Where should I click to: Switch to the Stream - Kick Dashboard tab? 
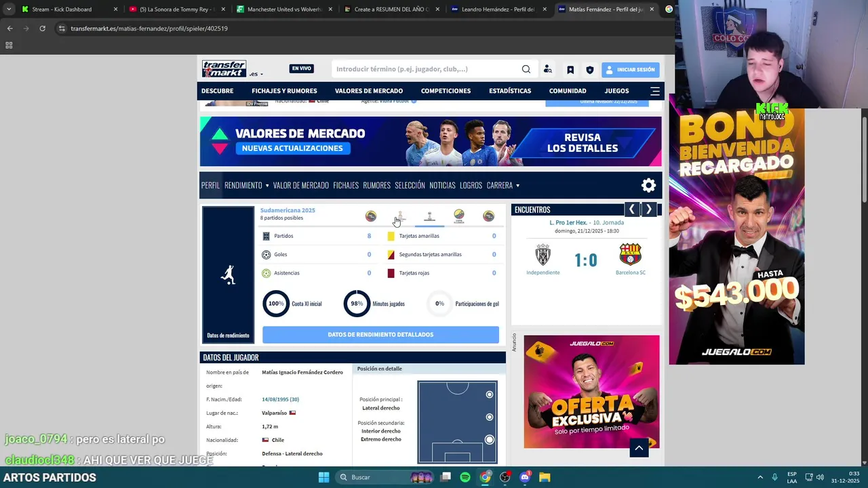pos(69,9)
